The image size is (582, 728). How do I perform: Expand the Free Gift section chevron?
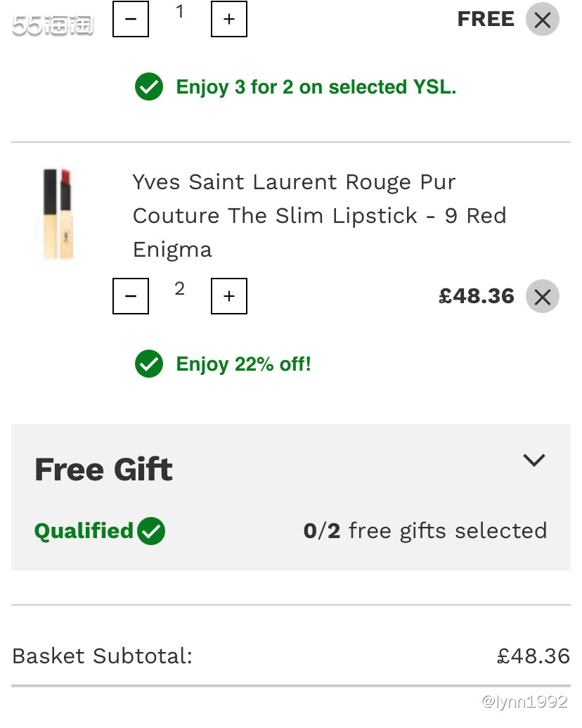[x=534, y=460]
